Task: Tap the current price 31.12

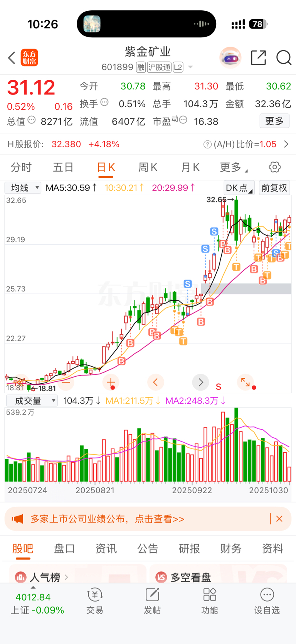Action: [31, 88]
